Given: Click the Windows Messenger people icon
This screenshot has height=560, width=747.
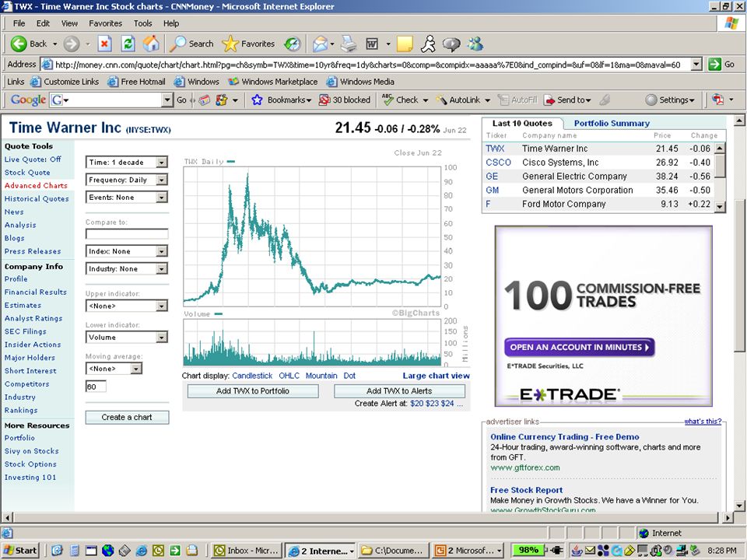Looking at the screenshot, I should pos(475,44).
